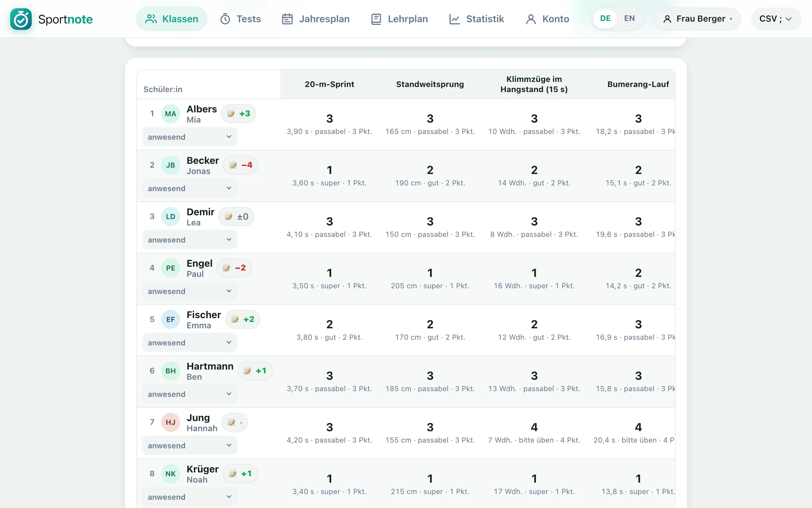Click the JB avatar of Becker
This screenshot has height=508, width=812.
[170, 165]
